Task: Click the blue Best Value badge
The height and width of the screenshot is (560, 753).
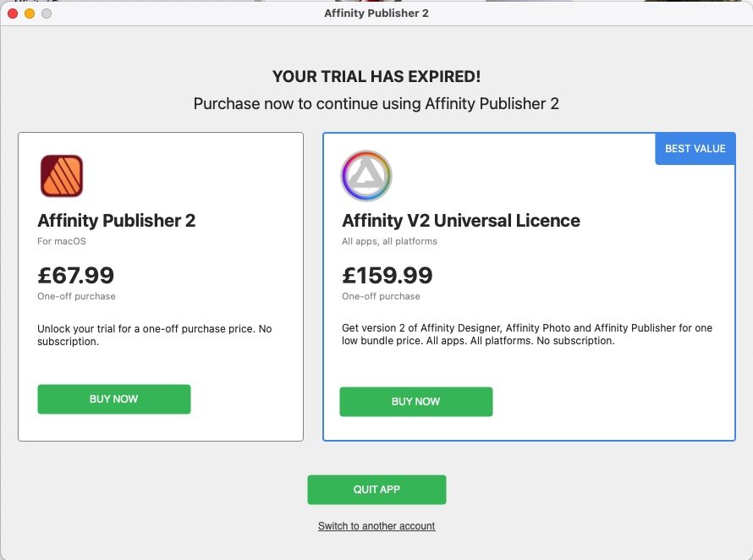Action: pos(695,149)
